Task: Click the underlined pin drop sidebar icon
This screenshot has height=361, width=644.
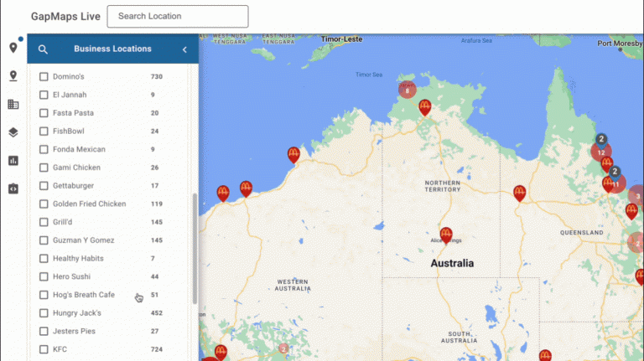Action: coord(13,76)
